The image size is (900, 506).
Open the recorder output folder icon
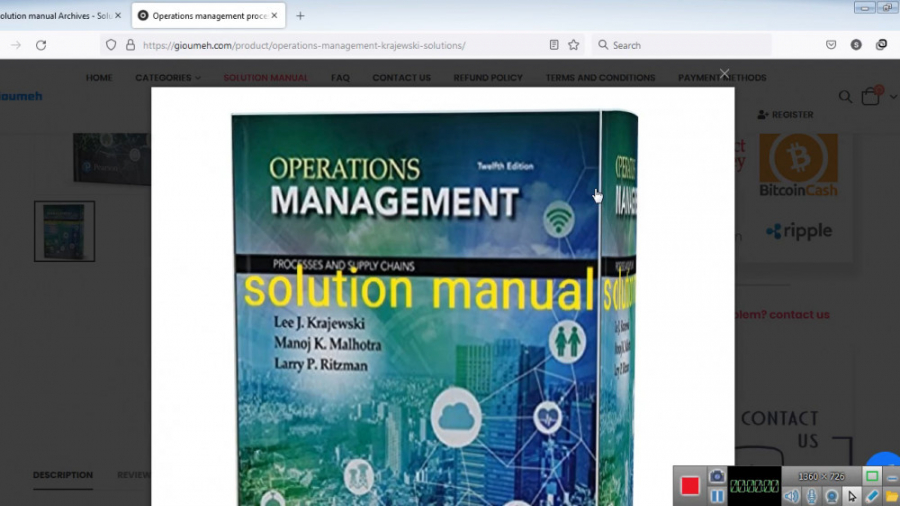892,496
